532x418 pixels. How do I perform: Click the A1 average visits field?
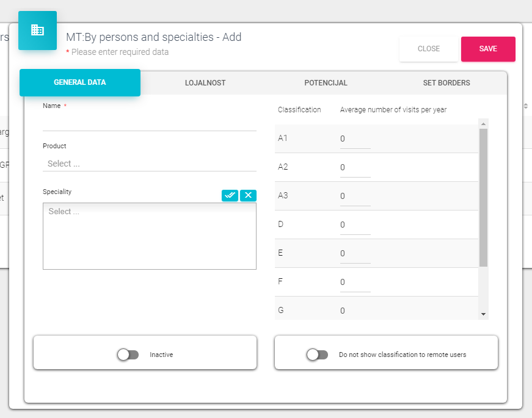click(x=355, y=139)
